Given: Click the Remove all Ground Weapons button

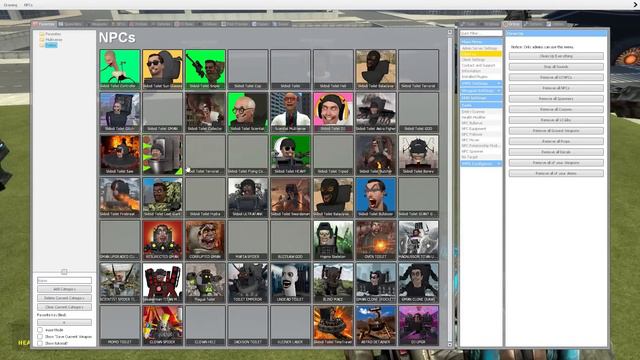Looking at the screenshot, I should click(x=556, y=131).
